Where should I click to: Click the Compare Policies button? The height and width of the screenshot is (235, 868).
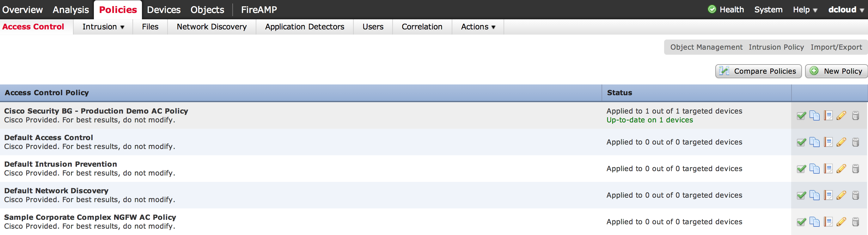click(x=758, y=71)
